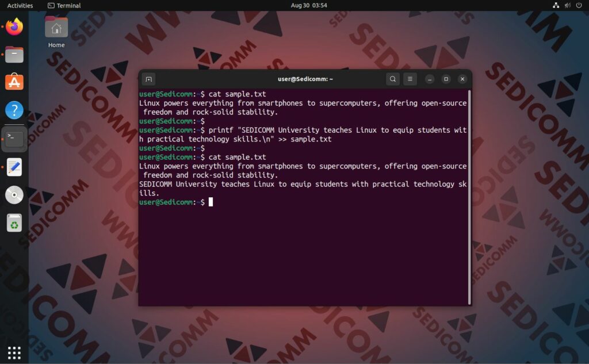Close the terminal window
Viewport: 589px width, 364px height.
(x=462, y=79)
